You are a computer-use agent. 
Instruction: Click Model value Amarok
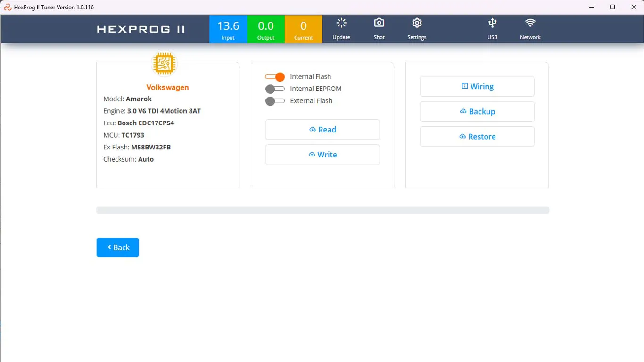tap(139, 99)
